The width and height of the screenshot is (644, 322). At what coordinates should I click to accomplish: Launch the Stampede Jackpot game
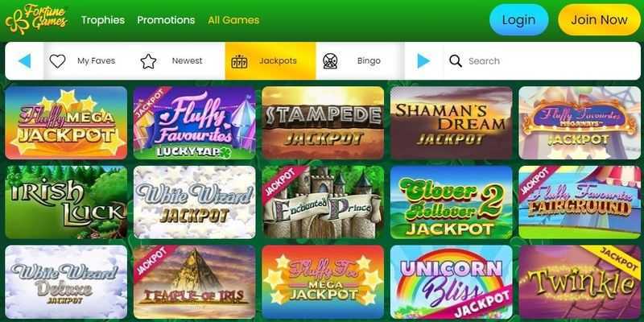pos(323,122)
